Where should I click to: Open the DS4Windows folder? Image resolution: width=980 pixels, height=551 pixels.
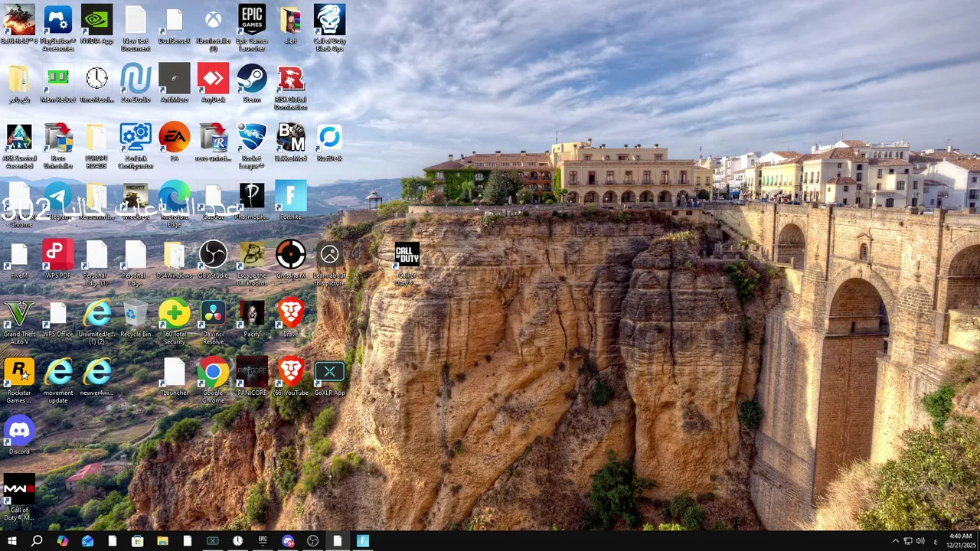(175, 259)
